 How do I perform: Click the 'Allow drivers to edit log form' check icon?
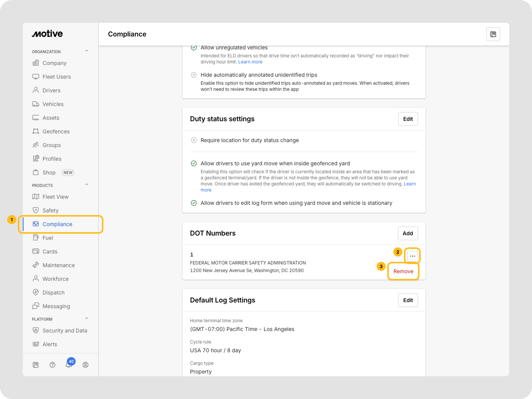pyautogui.click(x=194, y=203)
